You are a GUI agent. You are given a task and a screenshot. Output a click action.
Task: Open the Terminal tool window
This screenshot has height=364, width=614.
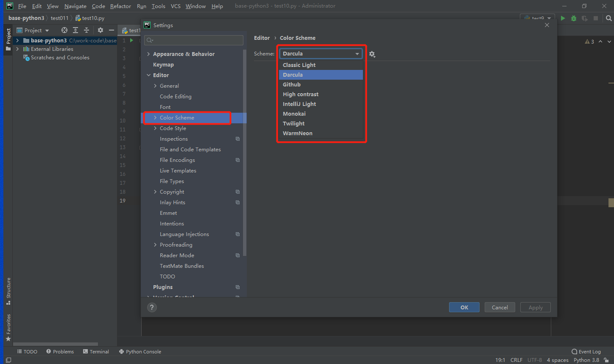click(x=96, y=352)
